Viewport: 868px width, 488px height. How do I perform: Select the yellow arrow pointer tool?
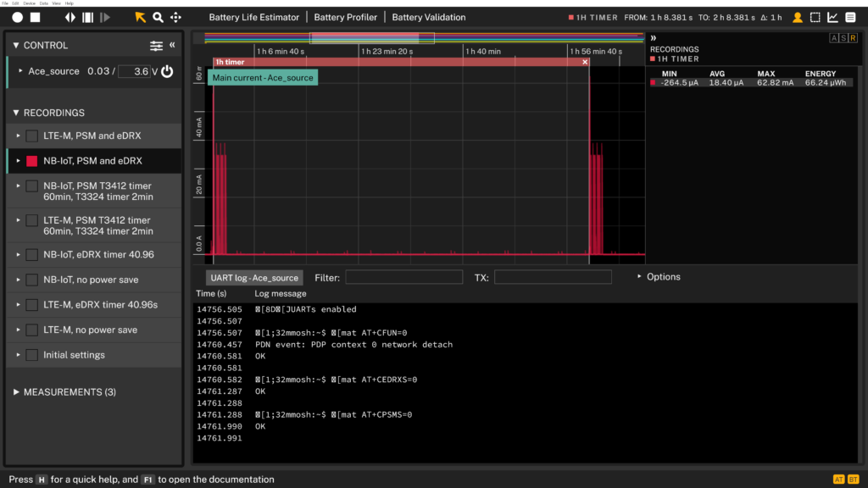(140, 17)
